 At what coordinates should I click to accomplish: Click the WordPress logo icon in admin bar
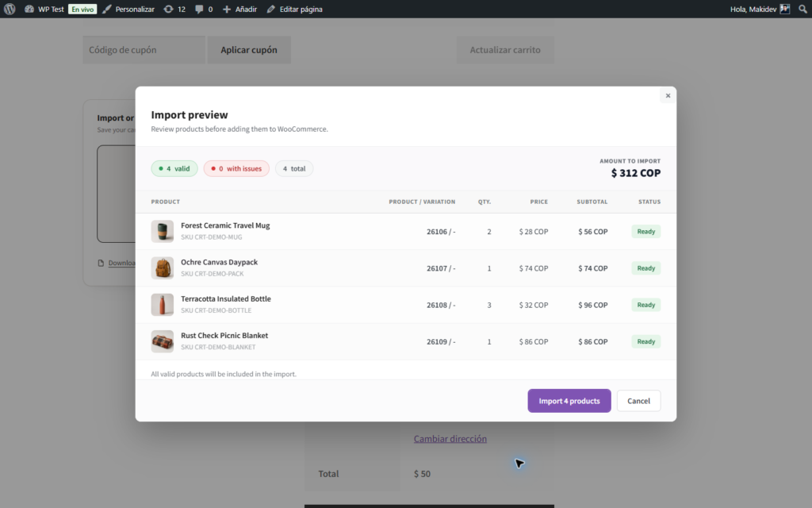point(10,9)
